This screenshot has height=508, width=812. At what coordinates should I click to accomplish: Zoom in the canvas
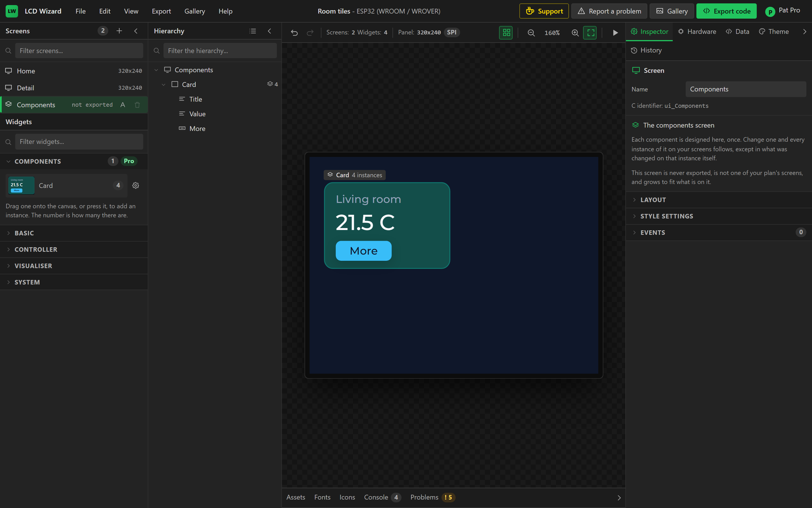click(x=575, y=32)
